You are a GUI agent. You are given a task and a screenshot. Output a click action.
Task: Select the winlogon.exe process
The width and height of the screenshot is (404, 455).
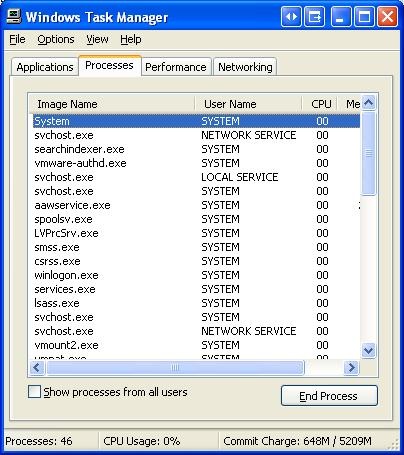click(196, 275)
